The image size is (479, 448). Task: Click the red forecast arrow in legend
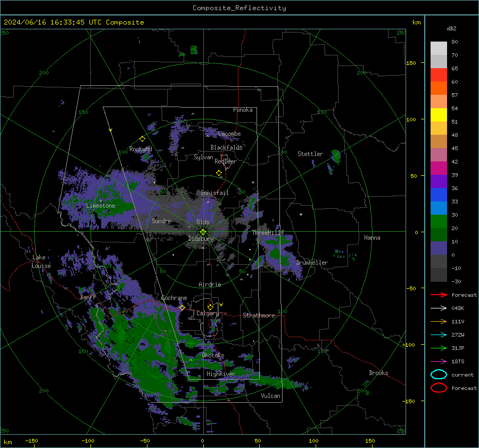pyautogui.click(x=439, y=295)
